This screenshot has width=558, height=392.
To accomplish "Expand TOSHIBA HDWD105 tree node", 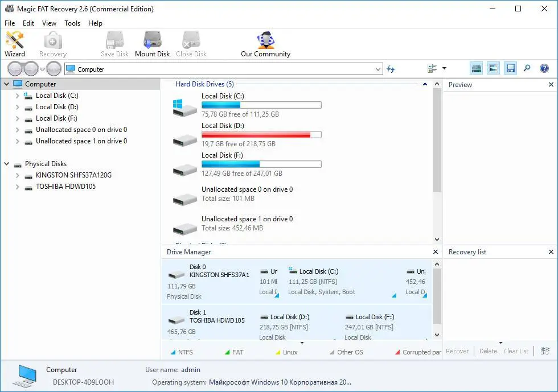I will [x=17, y=187].
